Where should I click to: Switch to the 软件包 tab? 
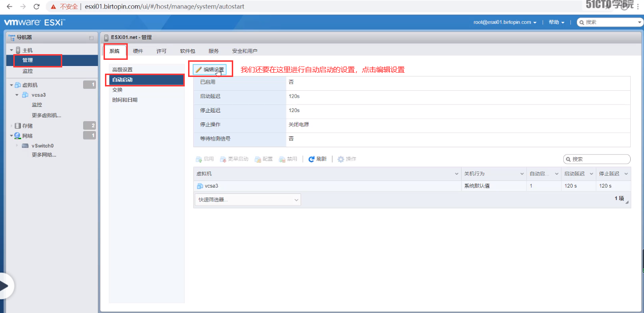(188, 51)
